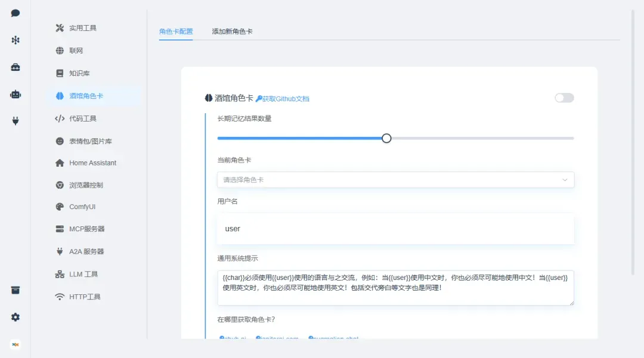Viewport: 644px width, 358px height.
Task: Click the toolbox icon in left rail
Action: (x=16, y=67)
